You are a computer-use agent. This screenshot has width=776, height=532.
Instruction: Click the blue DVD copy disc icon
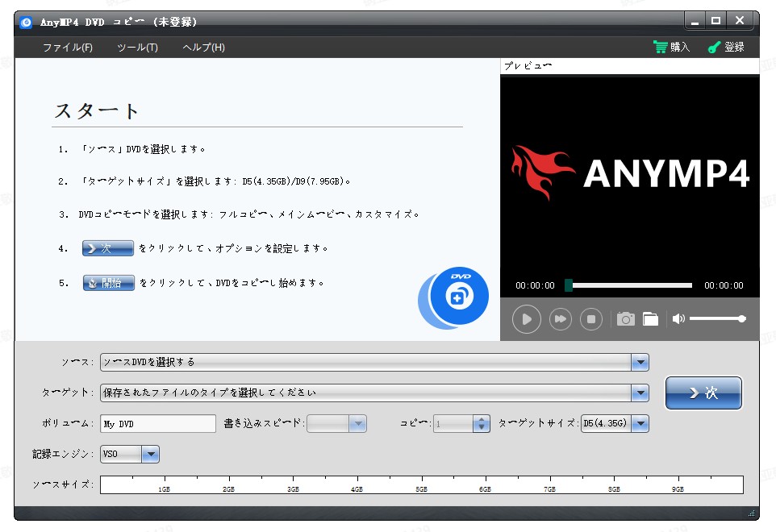[454, 298]
